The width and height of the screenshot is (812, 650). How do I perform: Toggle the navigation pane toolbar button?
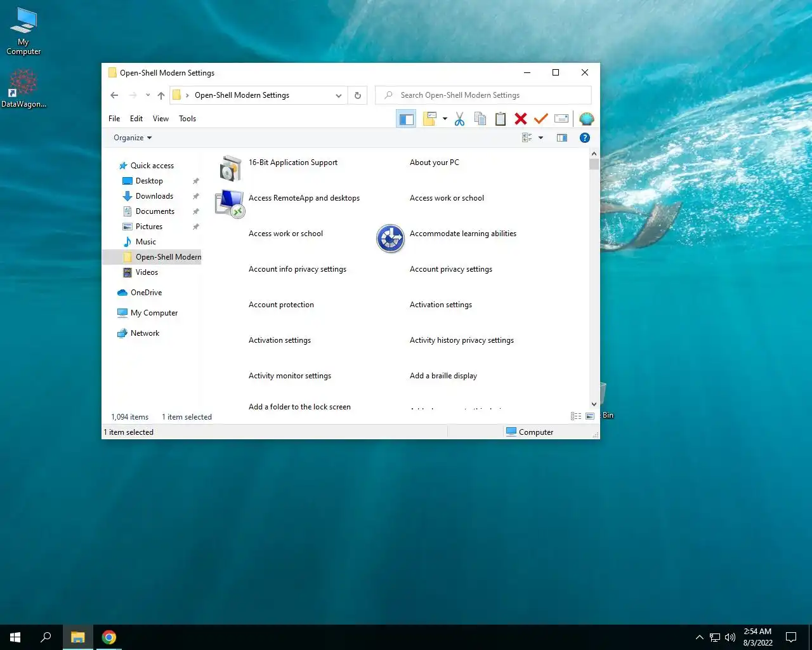(406, 119)
